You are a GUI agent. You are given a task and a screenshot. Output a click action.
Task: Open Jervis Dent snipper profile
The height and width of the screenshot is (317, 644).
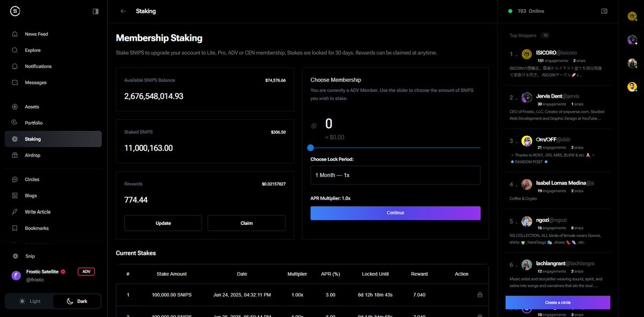[549, 96]
